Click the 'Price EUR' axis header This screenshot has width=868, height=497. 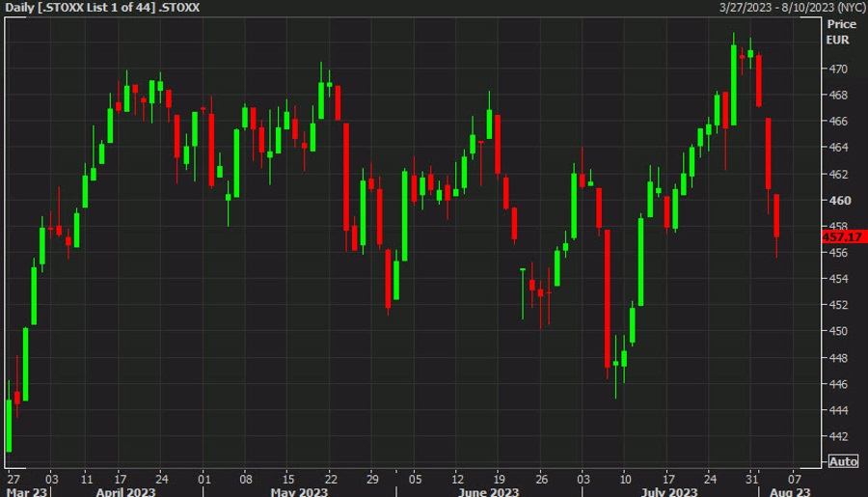coord(841,32)
